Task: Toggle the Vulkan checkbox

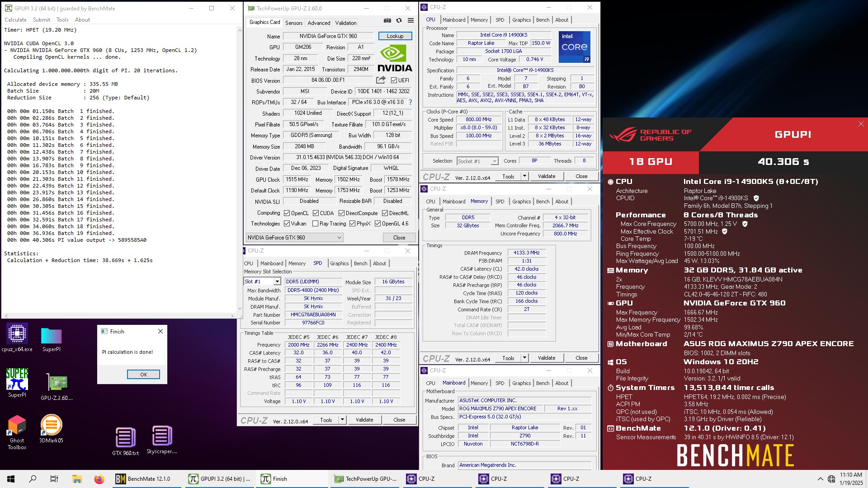Action: click(x=287, y=224)
